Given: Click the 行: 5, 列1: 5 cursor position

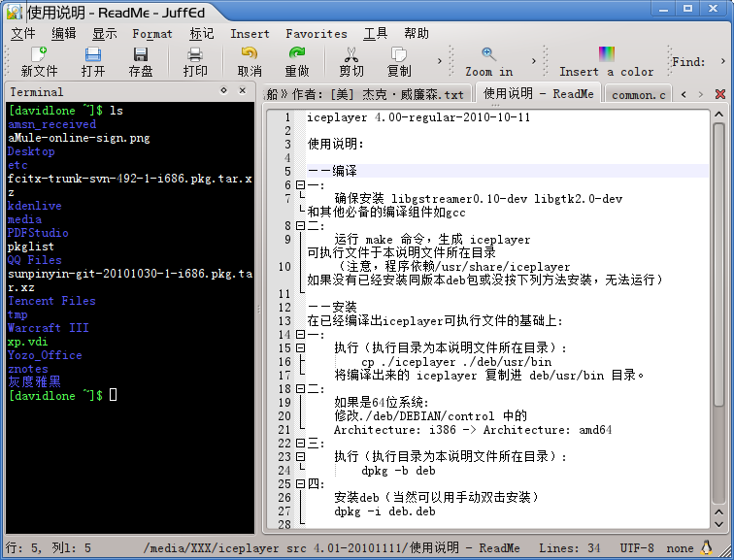Looking at the screenshot, I should coord(49,547).
